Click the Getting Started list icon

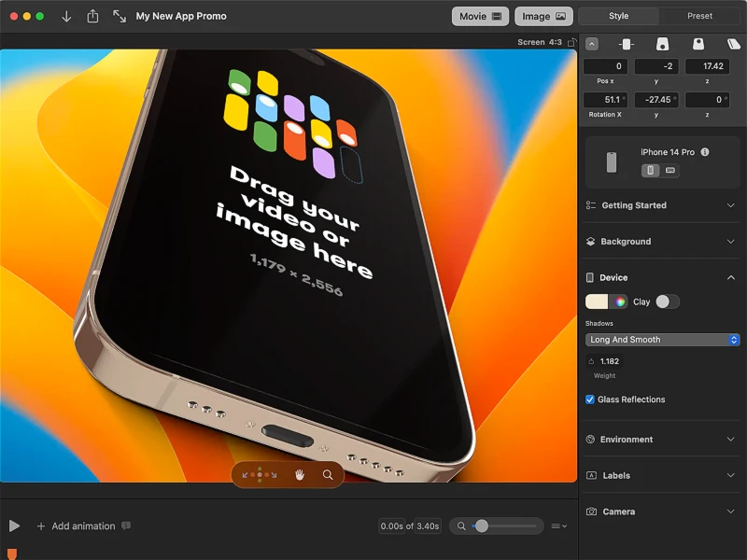click(x=591, y=205)
